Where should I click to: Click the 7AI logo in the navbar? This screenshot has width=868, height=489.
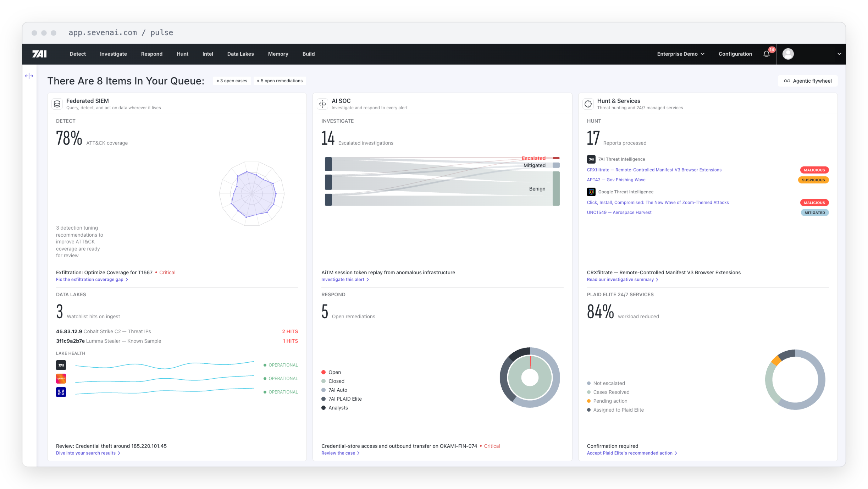pos(39,54)
